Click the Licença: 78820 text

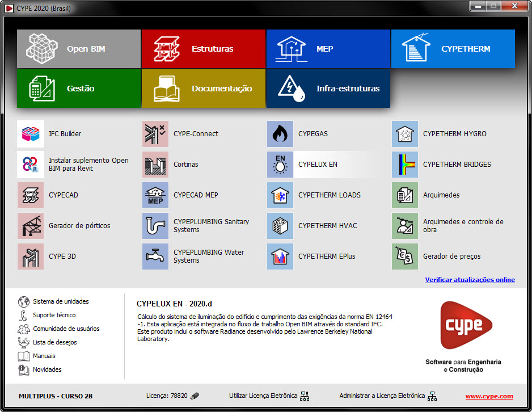pos(167,396)
